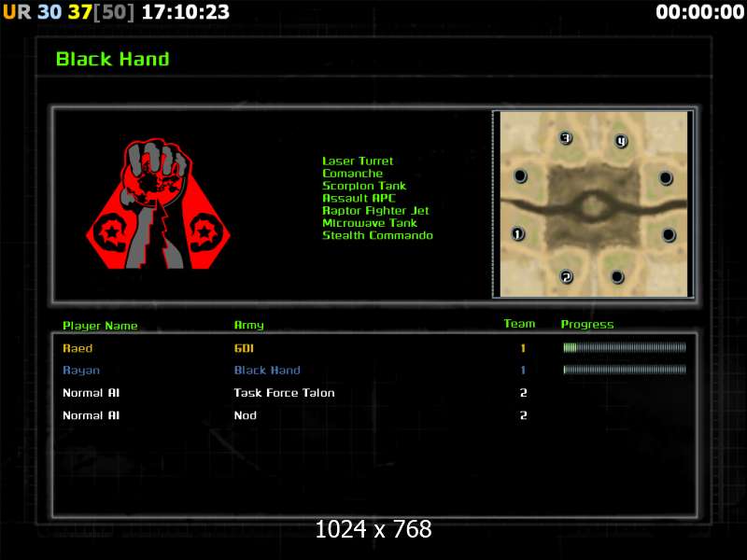The image size is (747, 560).
Task: Click the 17:10:23 clock overlay
Action: [185, 12]
